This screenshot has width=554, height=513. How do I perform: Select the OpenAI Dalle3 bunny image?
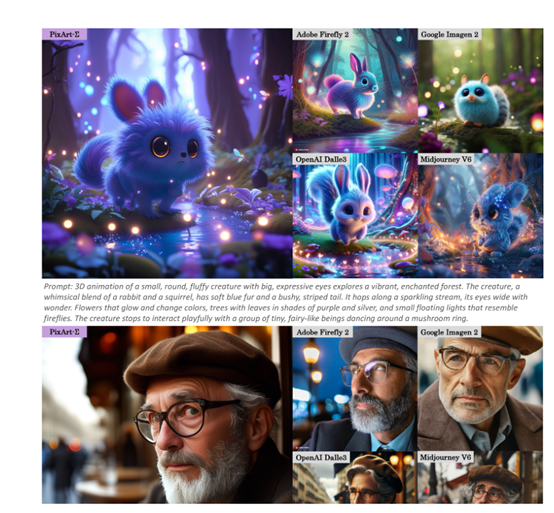click(x=355, y=216)
